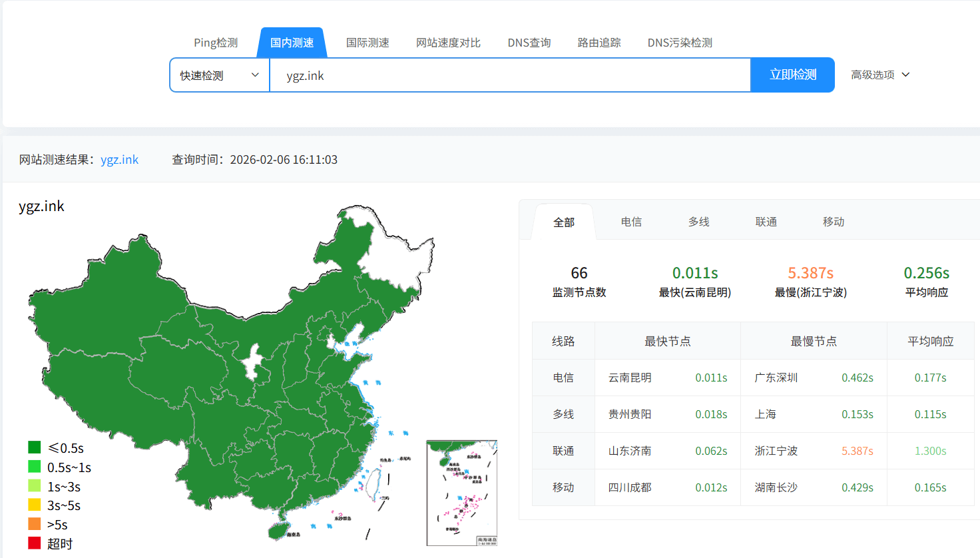Click the ygz.ink result link
Viewport: 980px width, 558px height.
click(120, 160)
